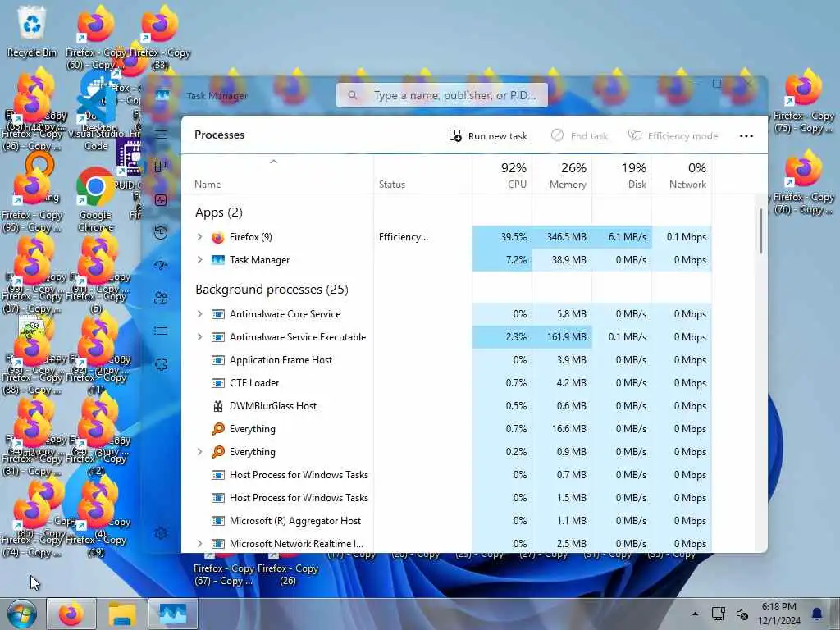This screenshot has width=840, height=630.
Task: Expand Microsoft Network Realtime row
Action: click(200, 544)
